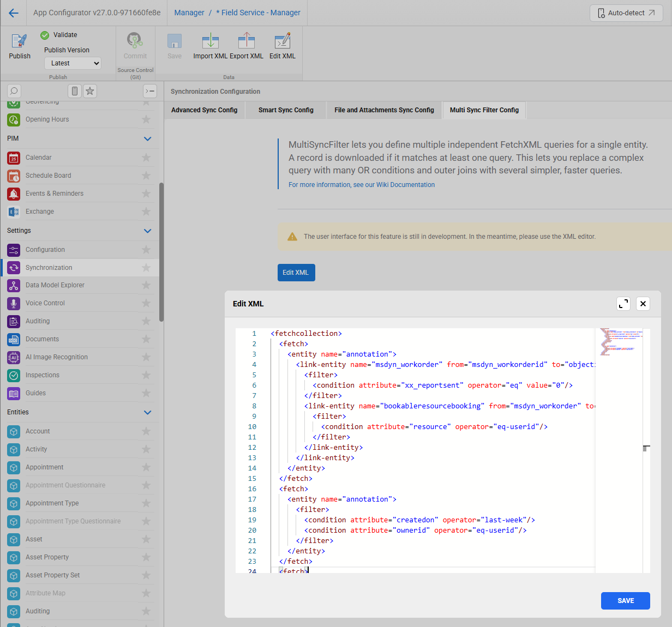672x627 pixels.
Task: Click the XML editor scroll slider
Action: pyautogui.click(x=646, y=449)
